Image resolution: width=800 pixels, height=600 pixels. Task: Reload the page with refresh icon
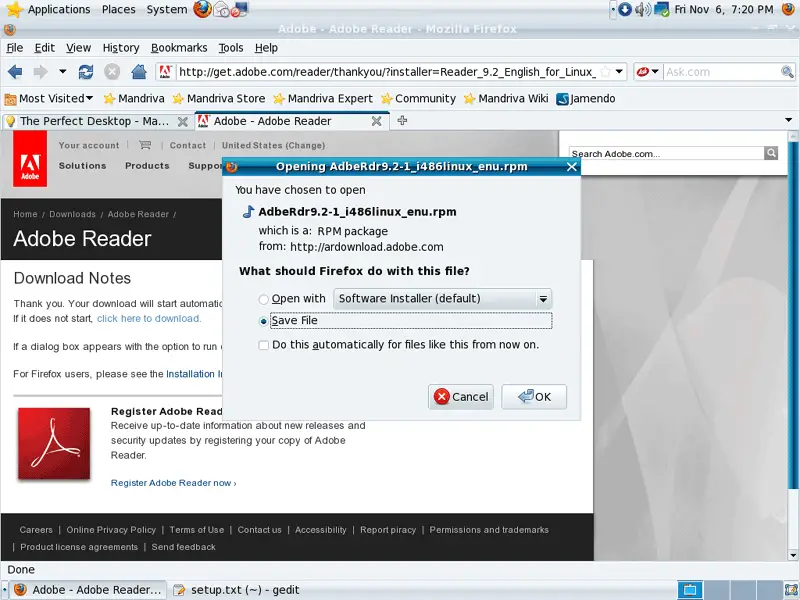coord(86,72)
